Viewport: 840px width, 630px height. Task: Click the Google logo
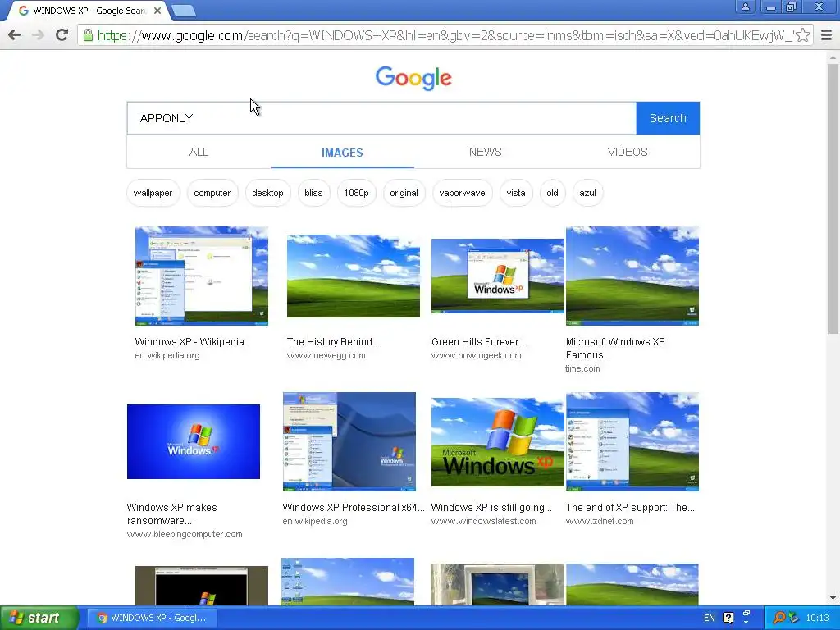tap(413, 78)
